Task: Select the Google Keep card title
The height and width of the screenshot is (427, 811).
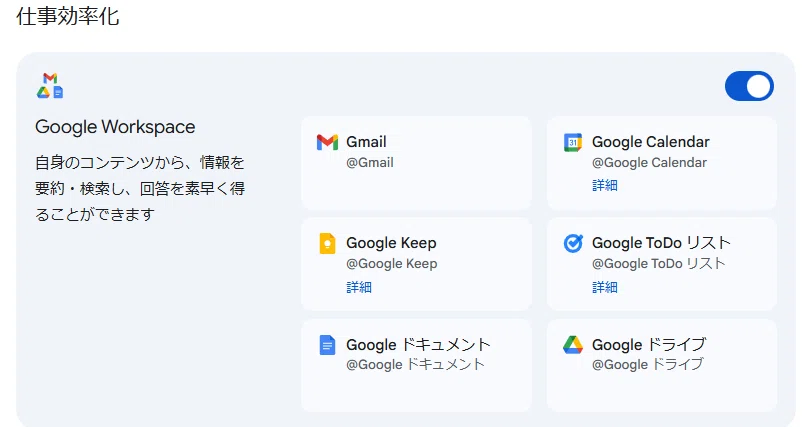Action: [x=391, y=243]
